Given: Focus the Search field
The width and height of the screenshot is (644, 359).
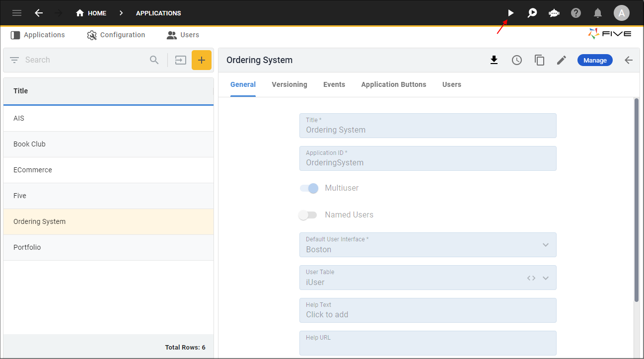Looking at the screenshot, I should [x=84, y=60].
